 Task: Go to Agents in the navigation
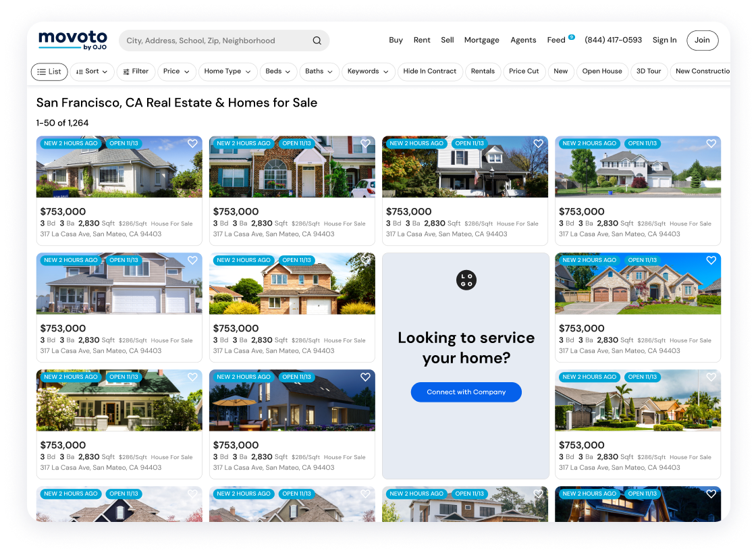pyautogui.click(x=523, y=40)
